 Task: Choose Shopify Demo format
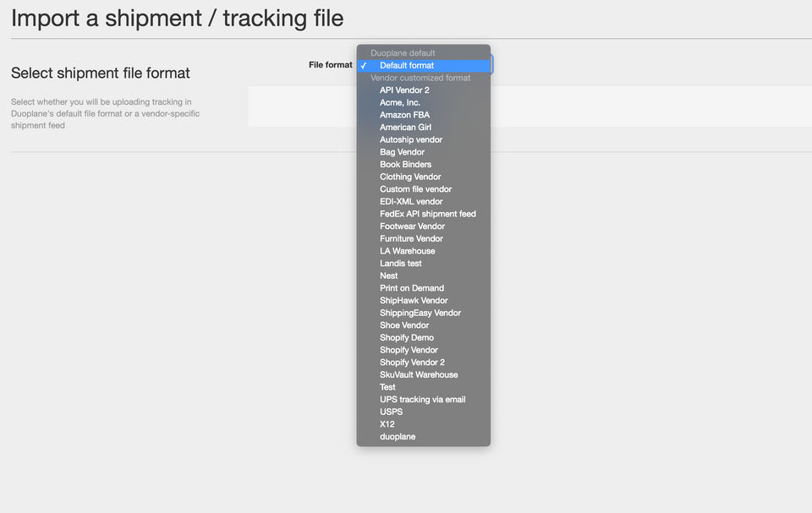tap(406, 338)
